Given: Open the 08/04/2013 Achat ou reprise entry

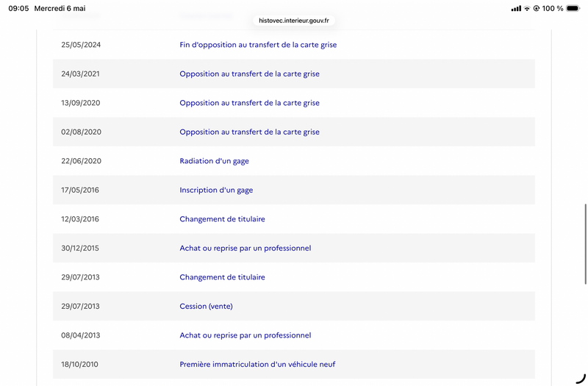Looking at the screenshot, I should coord(245,335).
